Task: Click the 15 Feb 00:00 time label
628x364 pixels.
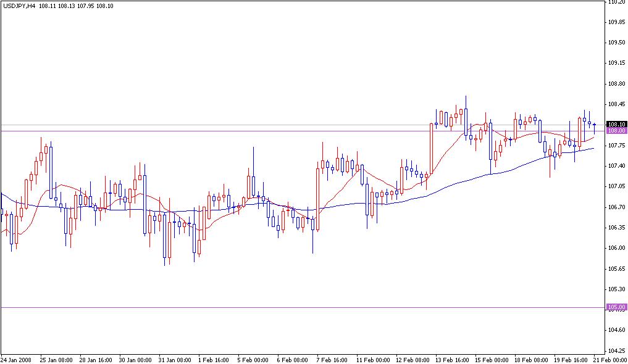Action: [492, 360]
